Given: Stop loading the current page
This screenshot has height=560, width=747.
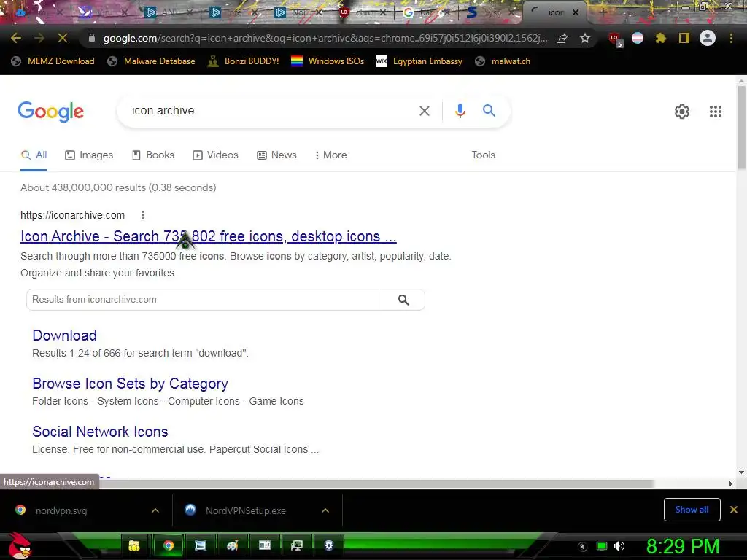Looking at the screenshot, I should click(63, 38).
